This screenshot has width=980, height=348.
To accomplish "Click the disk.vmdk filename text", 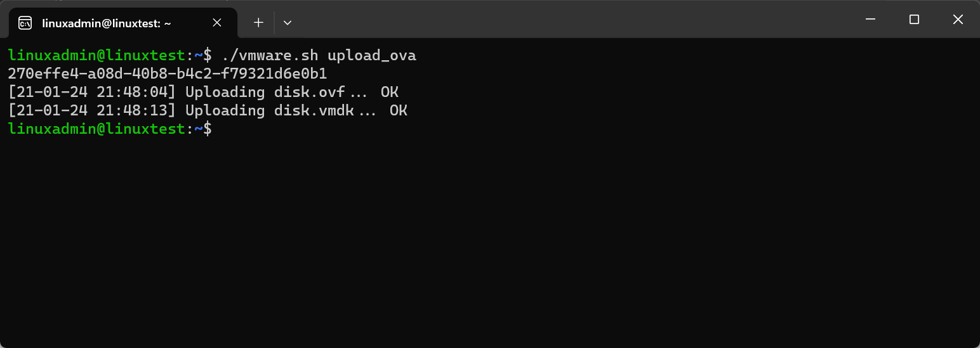I will click(314, 110).
